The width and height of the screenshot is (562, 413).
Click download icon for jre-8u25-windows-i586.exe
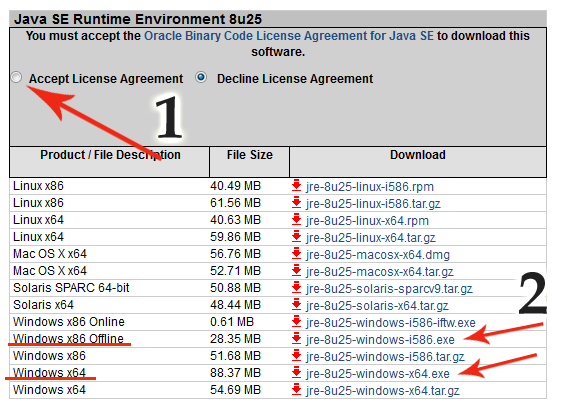pyautogui.click(x=296, y=339)
